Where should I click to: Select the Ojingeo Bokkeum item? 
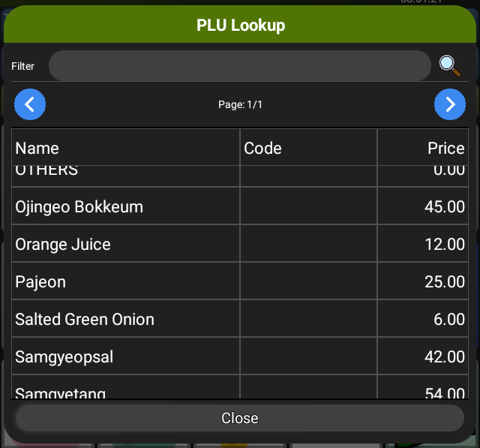79,206
